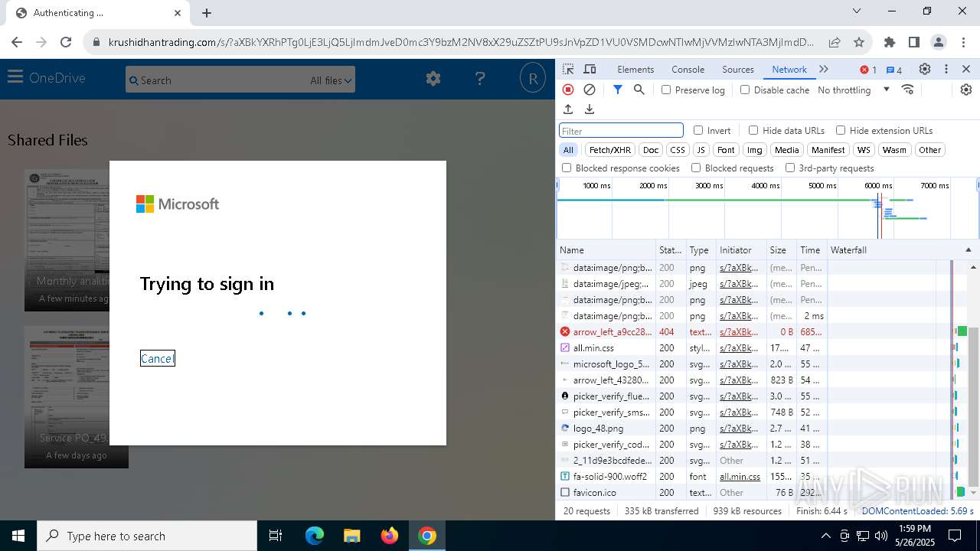The width and height of the screenshot is (980, 551).
Task: Enable Disable cache checkbox
Action: pyautogui.click(x=745, y=90)
